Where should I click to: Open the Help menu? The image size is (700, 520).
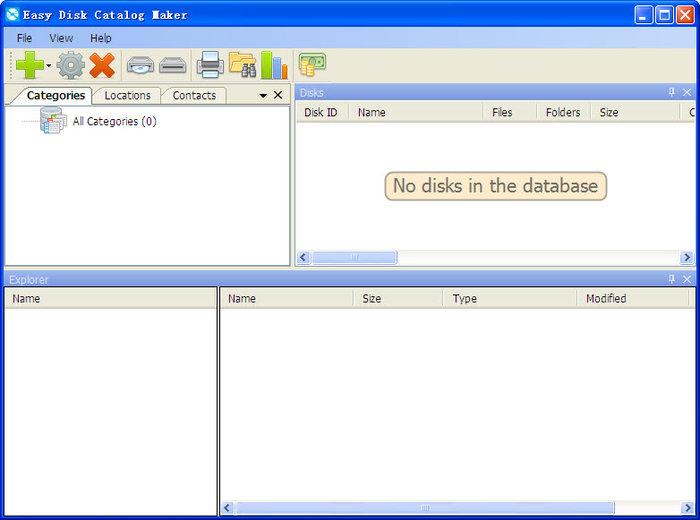coord(100,38)
